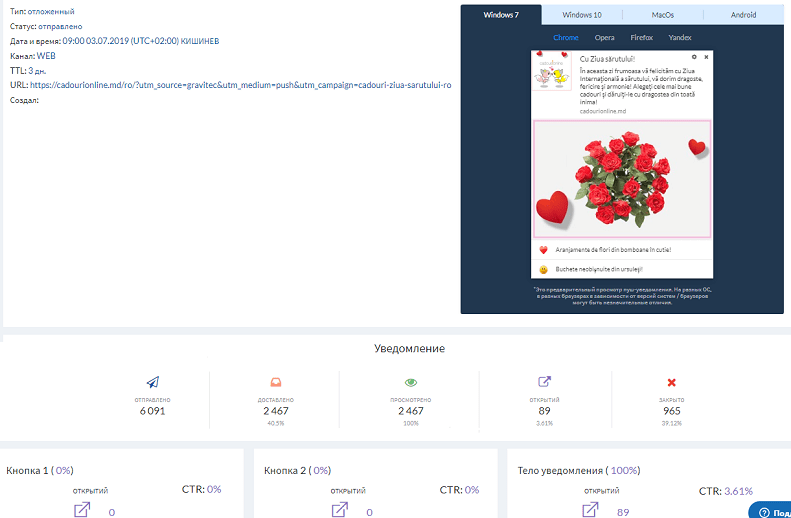The width and height of the screenshot is (791, 518).
Task: Click the red X closed icon
Action: coord(671,382)
